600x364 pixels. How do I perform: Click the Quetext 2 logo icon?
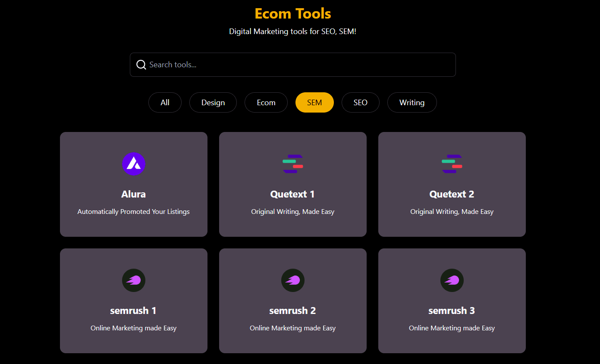(452, 164)
